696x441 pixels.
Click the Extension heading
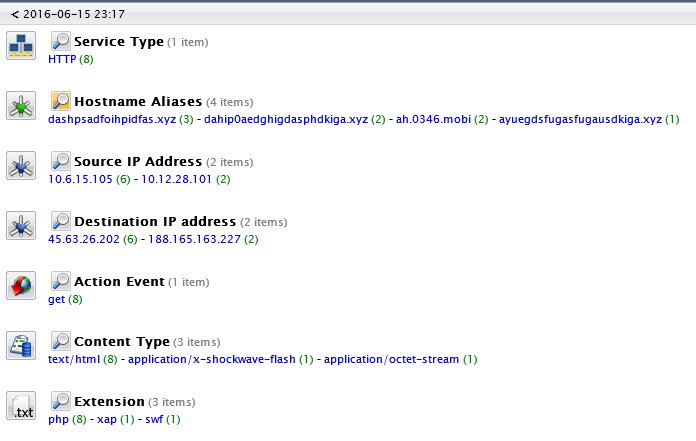(x=109, y=402)
